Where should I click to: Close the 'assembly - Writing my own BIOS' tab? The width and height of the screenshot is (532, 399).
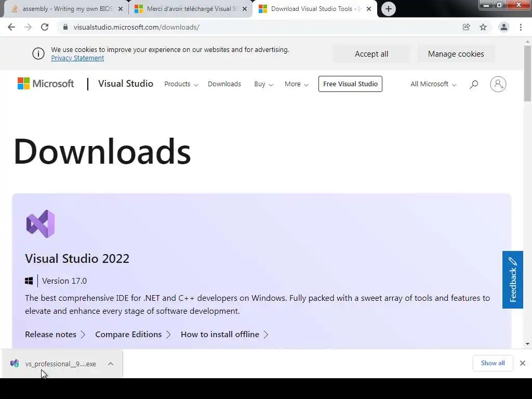coord(121,9)
